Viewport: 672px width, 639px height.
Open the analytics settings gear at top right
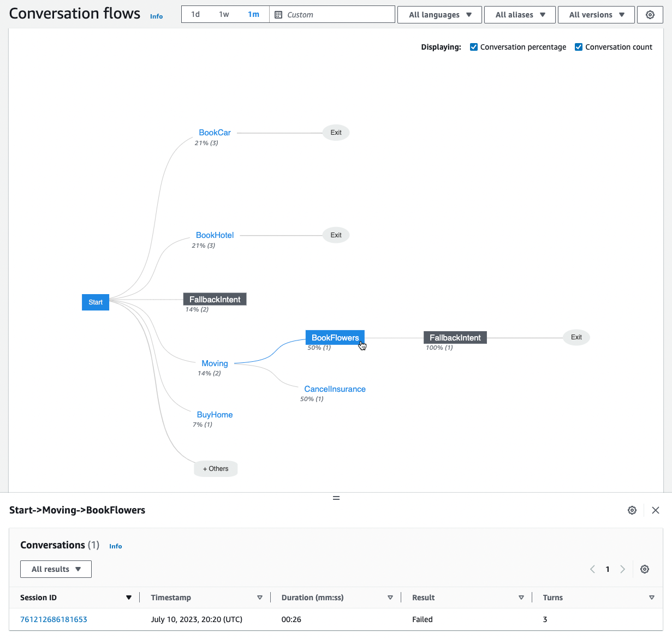tap(650, 15)
